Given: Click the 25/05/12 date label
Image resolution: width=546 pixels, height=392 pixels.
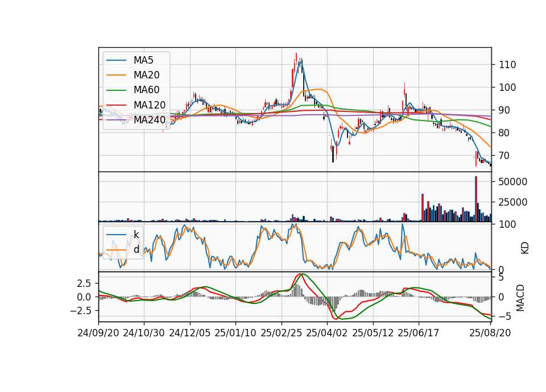Looking at the screenshot, I should point(373,333).
